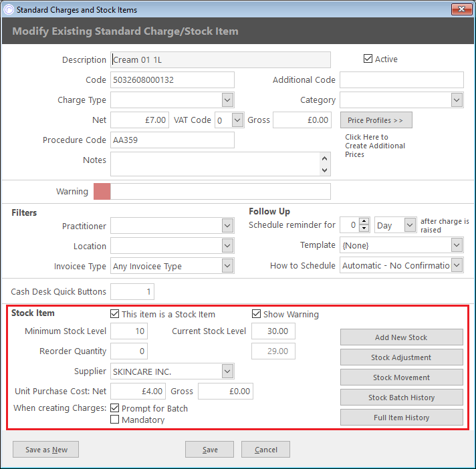This screenshot has height=469, width=476.
Task: Open the Day reminder unit dropdown
Action: point(410,224)
